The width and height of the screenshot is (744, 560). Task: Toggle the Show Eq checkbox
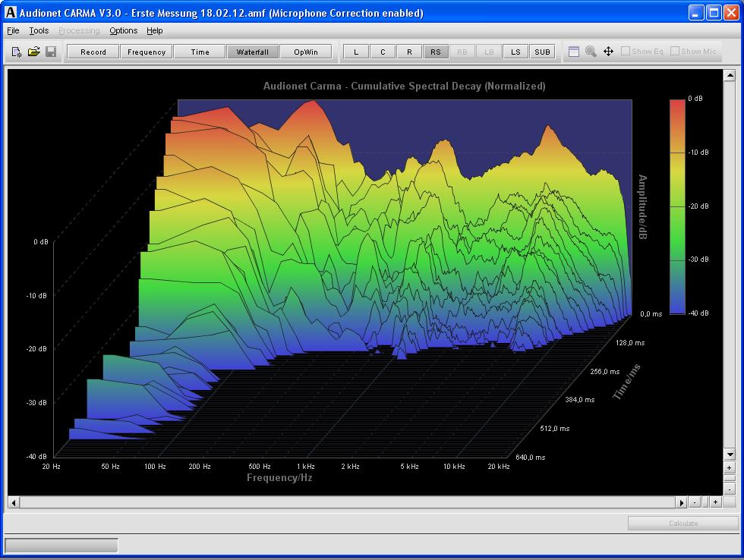[x=626, y=51]
